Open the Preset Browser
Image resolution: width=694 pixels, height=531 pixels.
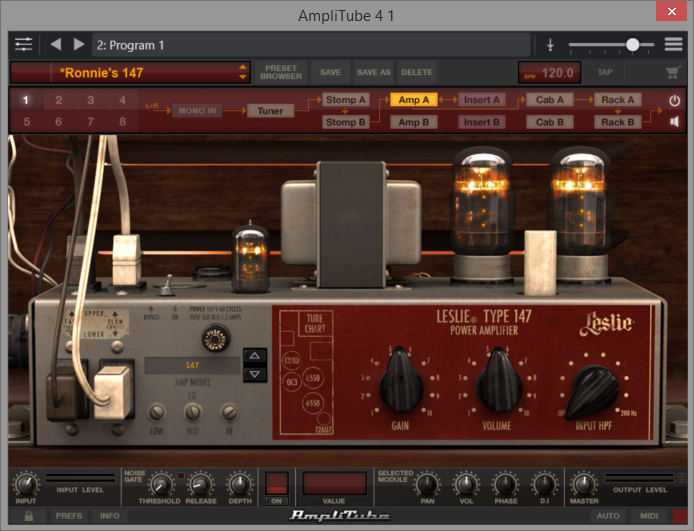click(x=281, y=72)
